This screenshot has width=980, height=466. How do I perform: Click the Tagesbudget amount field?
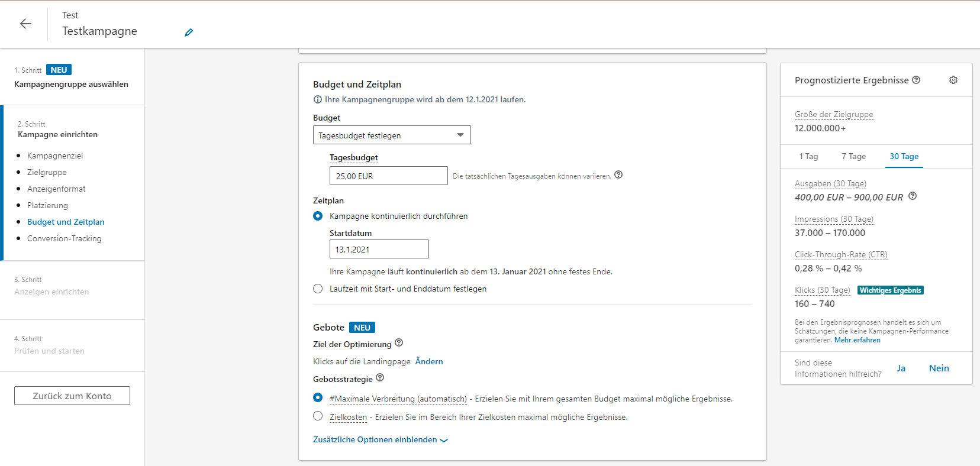(x=389, y=176)
